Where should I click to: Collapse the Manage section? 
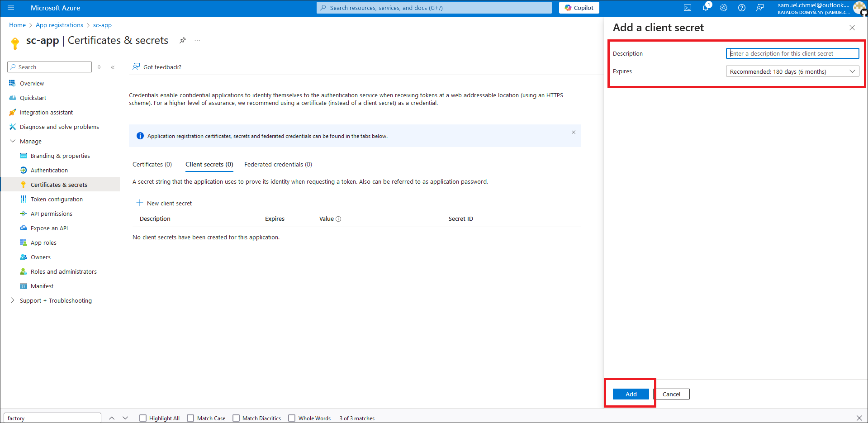(13, 141)
